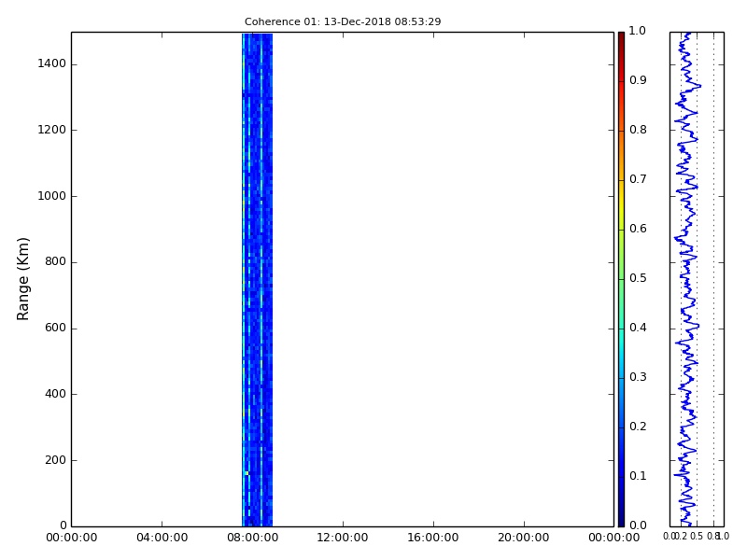Click the 1000 range tick label
This screenshot has width=747, height=560.
point(52,196)
